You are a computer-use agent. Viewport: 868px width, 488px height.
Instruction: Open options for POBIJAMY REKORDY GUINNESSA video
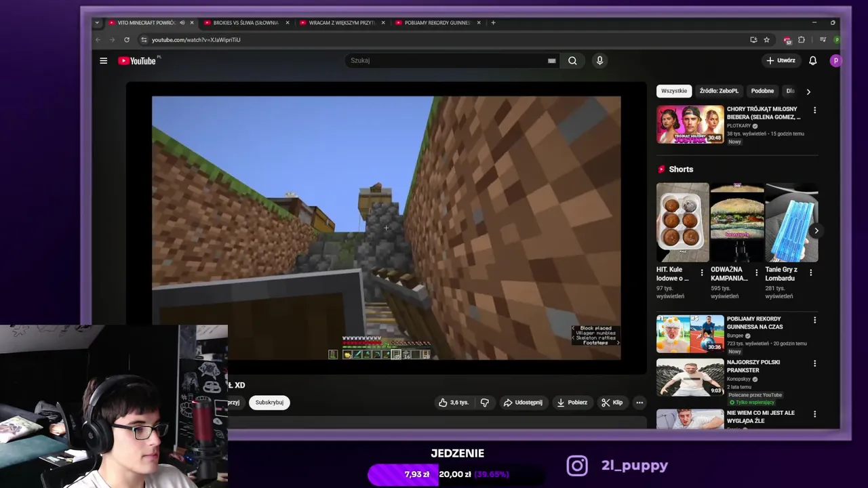[814, 320]
